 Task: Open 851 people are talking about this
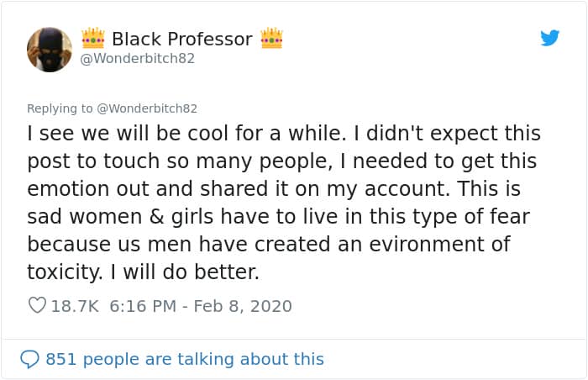pos(184,359)
